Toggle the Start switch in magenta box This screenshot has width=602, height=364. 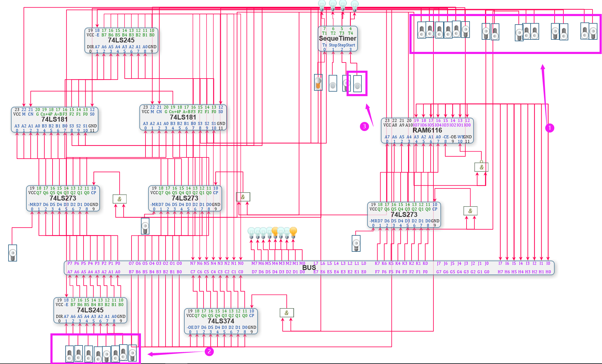tap(357, 84)
